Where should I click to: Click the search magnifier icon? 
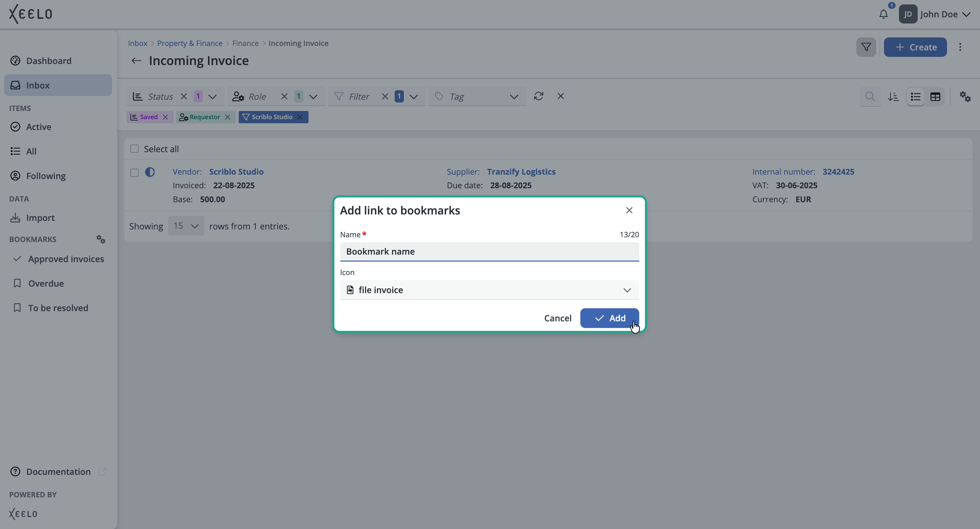coord(870,96)
